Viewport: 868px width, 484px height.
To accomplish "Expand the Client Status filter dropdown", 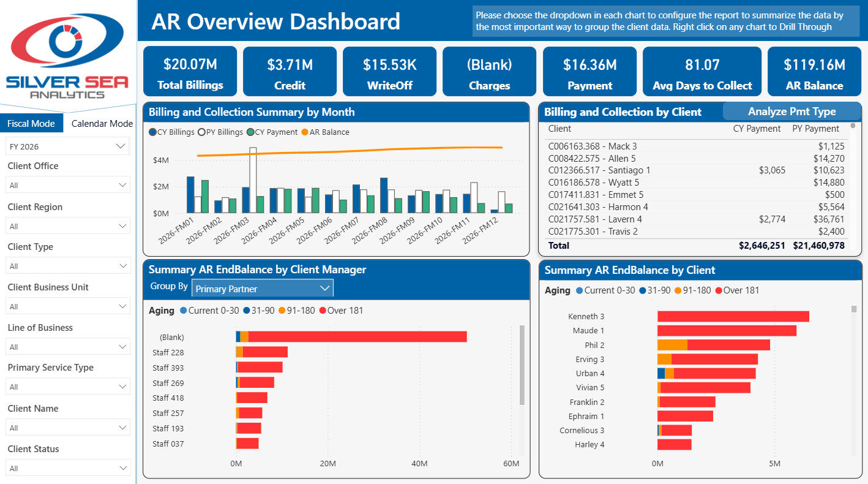I will (67, 468).
